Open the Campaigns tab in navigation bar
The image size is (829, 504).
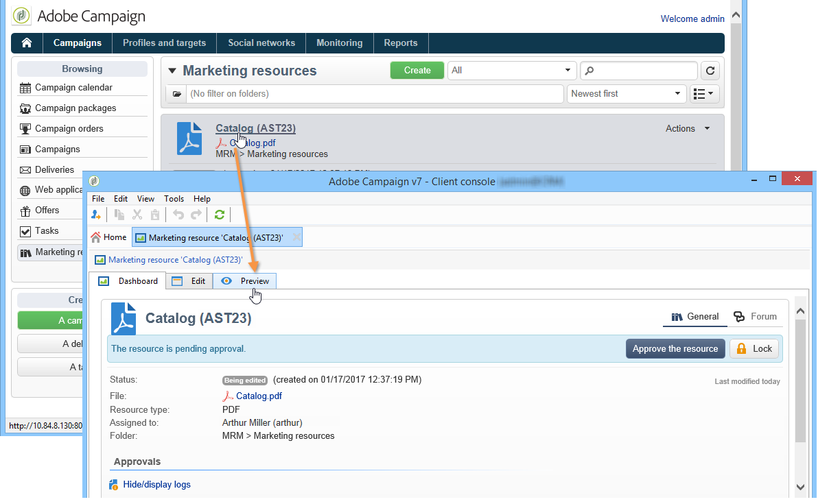click(x=78, y=43)
